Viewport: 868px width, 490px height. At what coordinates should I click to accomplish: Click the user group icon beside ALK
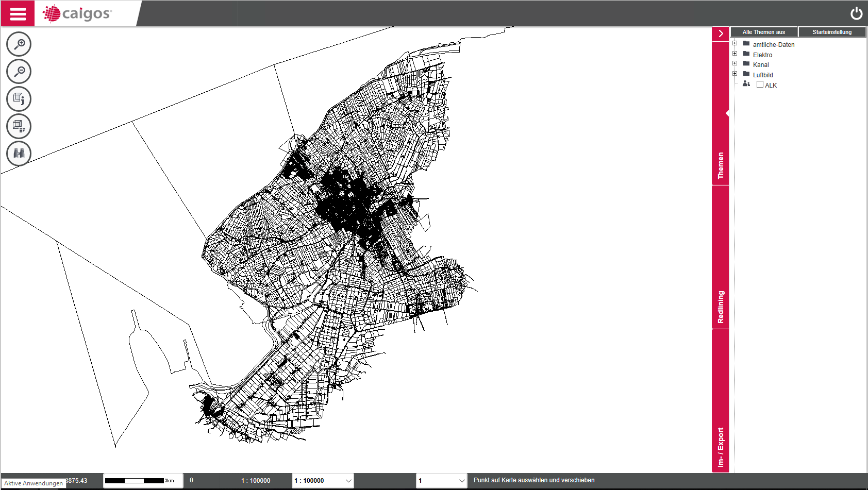coord(746,84)
